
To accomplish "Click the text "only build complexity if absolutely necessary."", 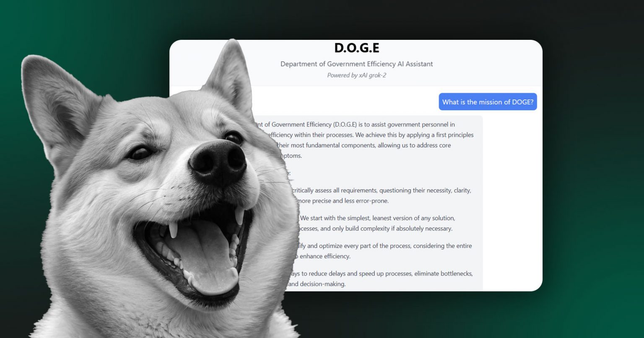I will click(392, 229).
